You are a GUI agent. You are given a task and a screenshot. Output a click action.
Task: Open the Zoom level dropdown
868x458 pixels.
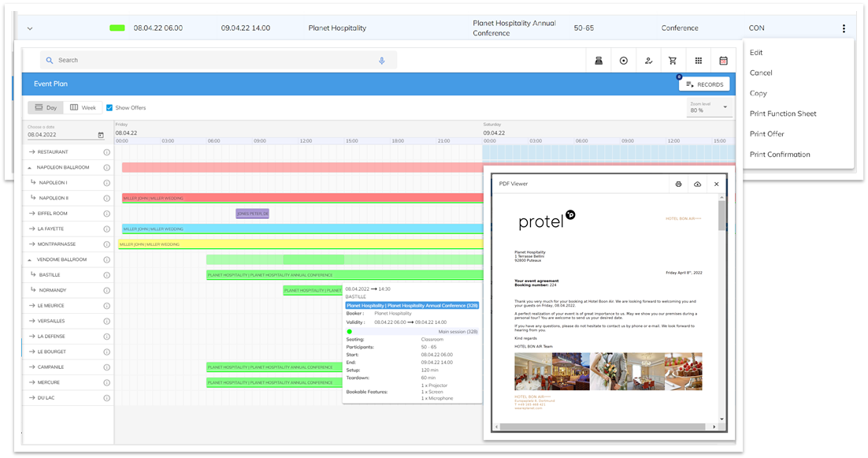coord(709,107)
